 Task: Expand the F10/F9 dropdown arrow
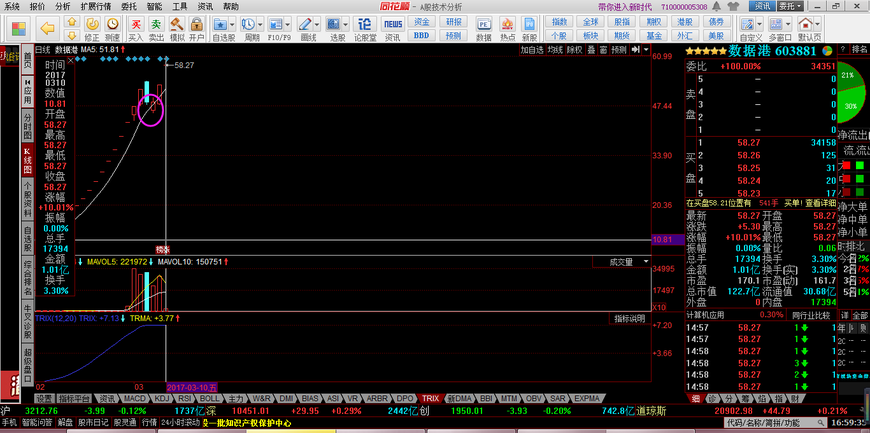click(287, 24)
